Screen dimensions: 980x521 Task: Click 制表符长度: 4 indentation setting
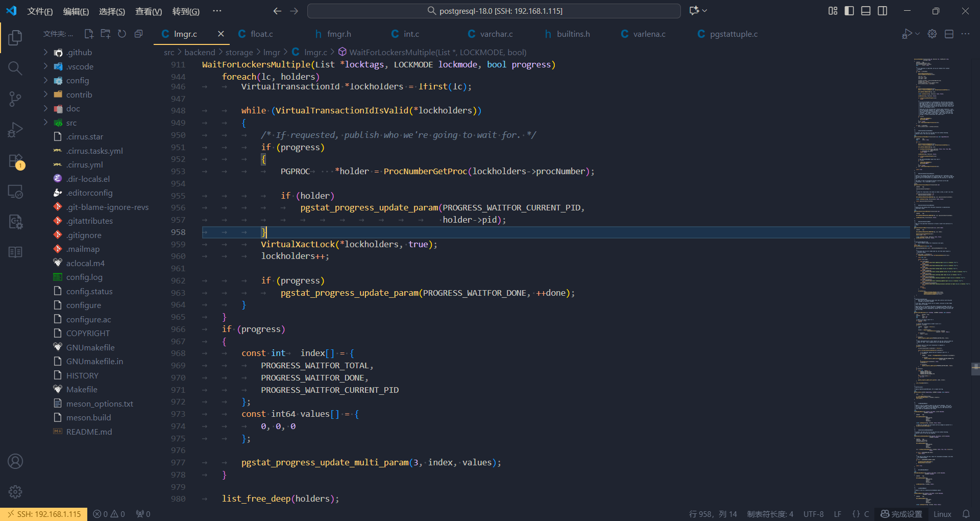(770, 514)
